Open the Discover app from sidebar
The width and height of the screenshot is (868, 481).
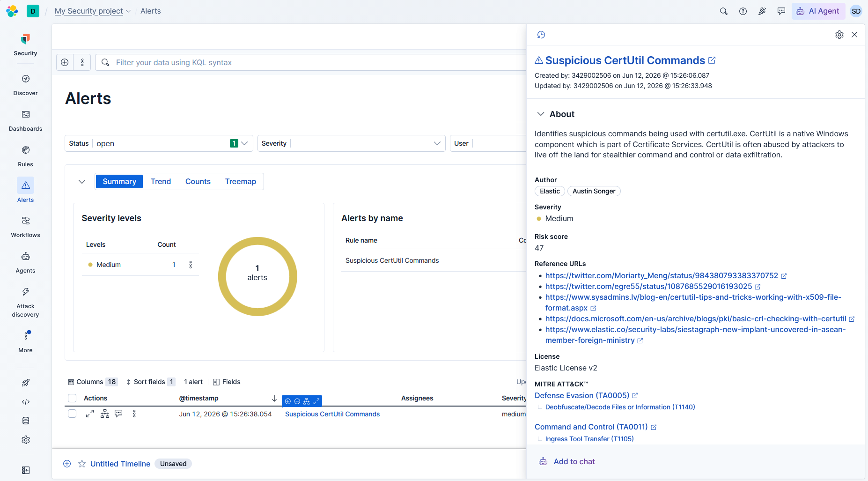coord(25,85)
